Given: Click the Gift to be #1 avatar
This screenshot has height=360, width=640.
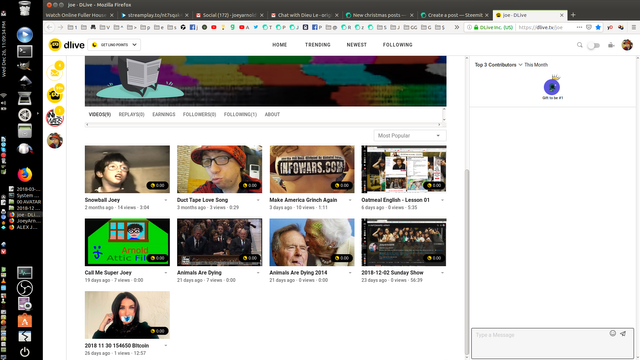Looking at the screenshot, I should pyautogui.click(x=552, y=87).
